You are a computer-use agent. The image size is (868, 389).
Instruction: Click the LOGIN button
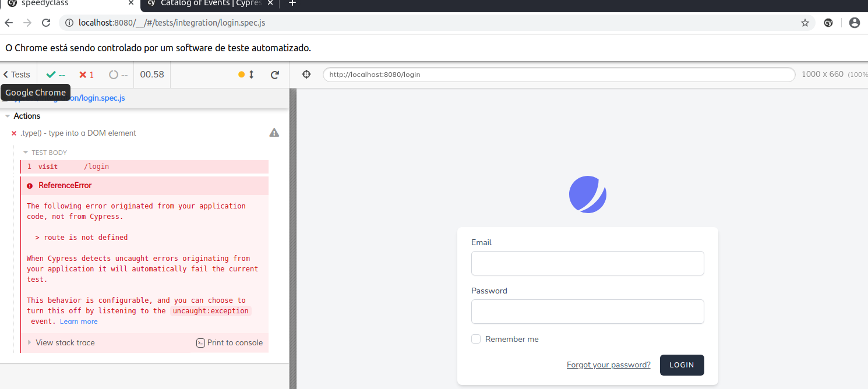[682, 365]
